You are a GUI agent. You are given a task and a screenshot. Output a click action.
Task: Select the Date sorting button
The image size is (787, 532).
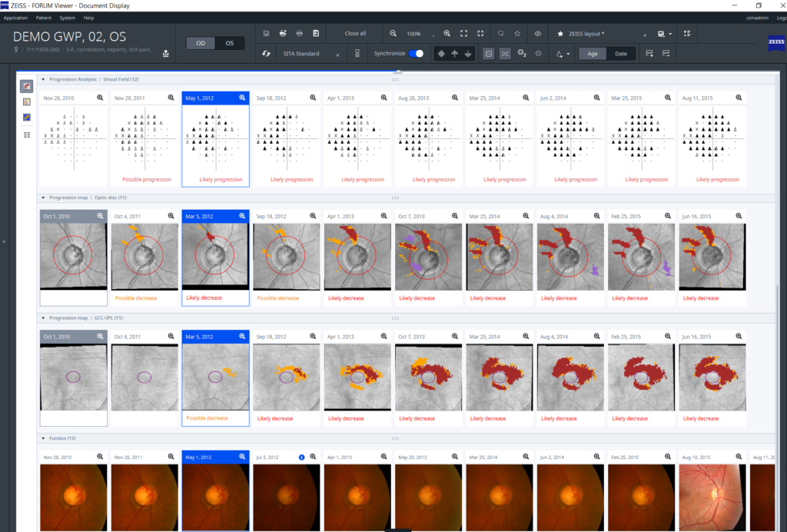click(x=621, y=54)
